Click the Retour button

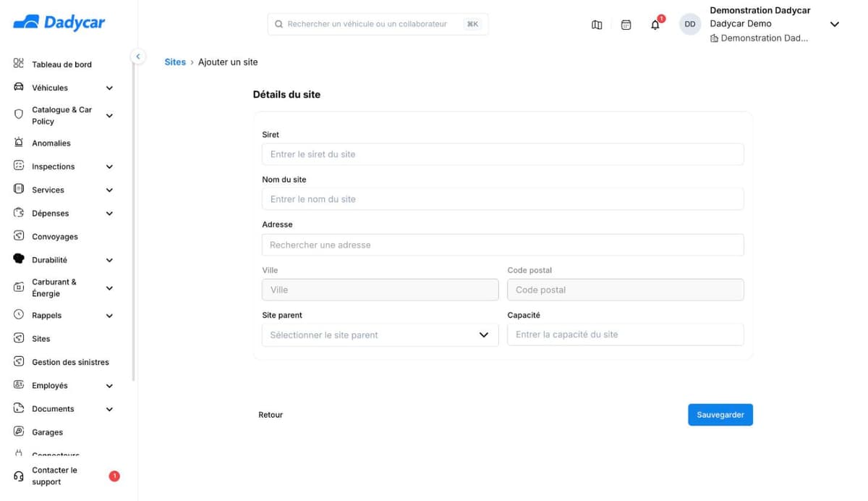click(271, 415)
